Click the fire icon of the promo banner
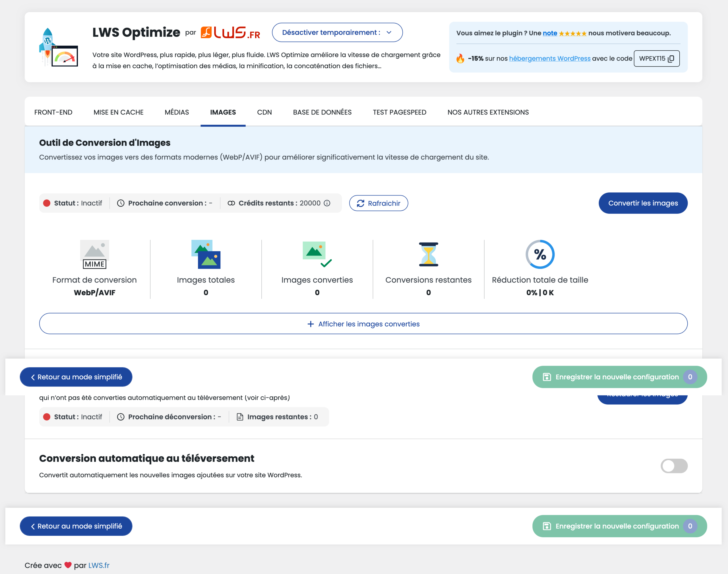This screenshot has height=574, width=728. click(460, 59)
